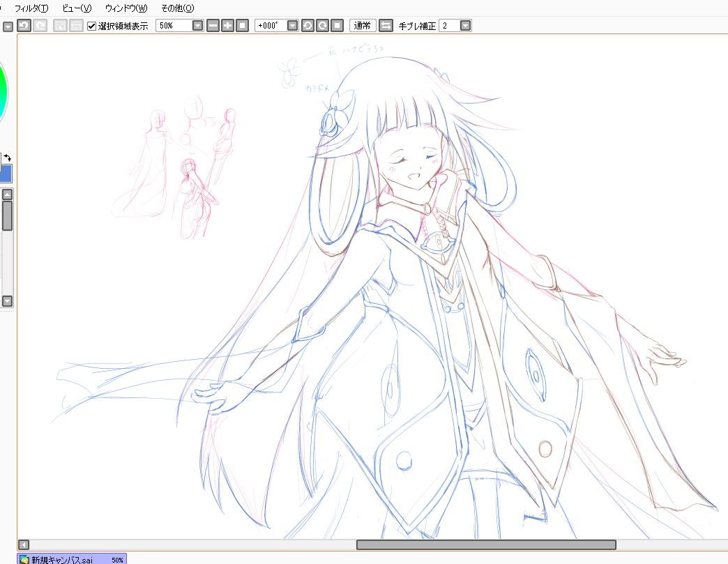Flip canvas horizontally icon
728x564 pixels.
coord(386,26)
